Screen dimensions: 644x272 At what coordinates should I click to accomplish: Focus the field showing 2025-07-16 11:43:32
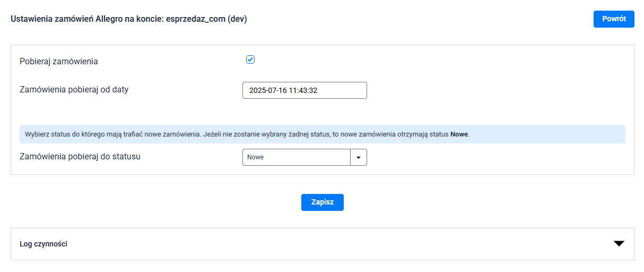(x=304, y=90)
